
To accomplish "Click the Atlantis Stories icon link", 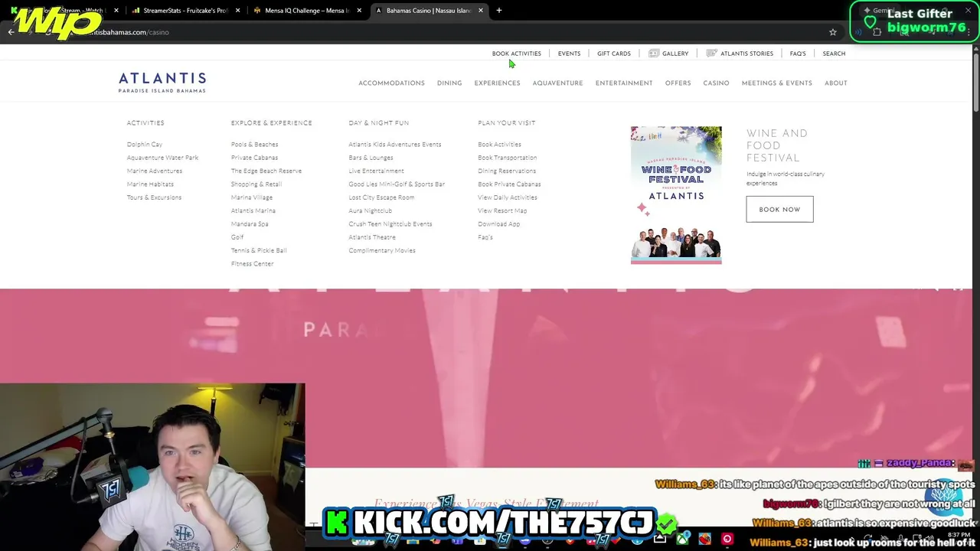I will pyautogui.click(x=740, y=54).
